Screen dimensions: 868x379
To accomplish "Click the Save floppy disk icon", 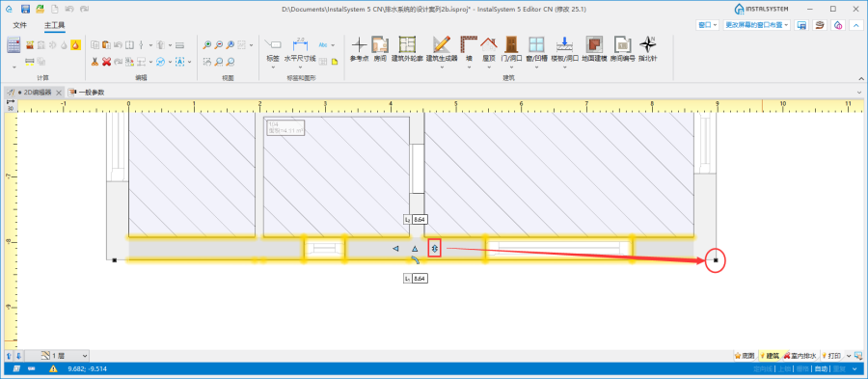I will [25, 9].
